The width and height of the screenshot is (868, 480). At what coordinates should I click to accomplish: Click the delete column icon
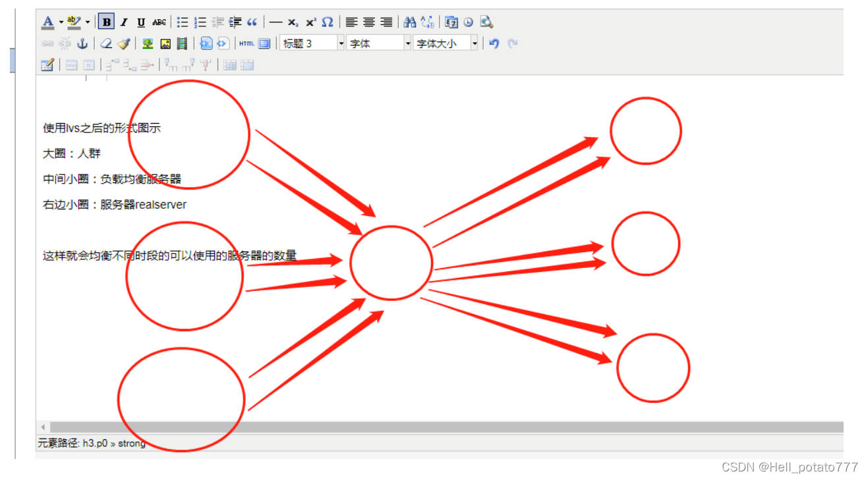pyautogui.click(x=206, y=65)
